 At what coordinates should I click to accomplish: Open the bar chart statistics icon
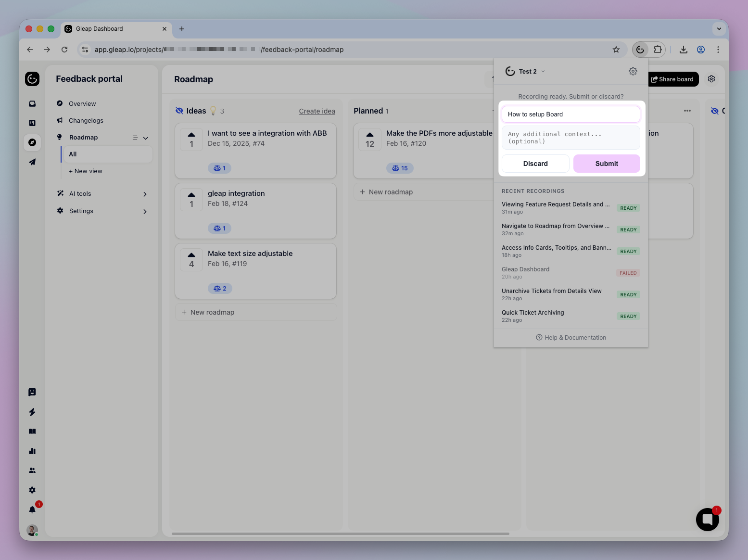coord(32,451)
